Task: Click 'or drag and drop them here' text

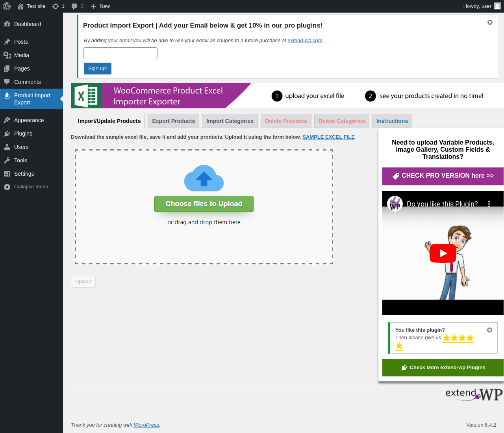Action: (204, 222)
